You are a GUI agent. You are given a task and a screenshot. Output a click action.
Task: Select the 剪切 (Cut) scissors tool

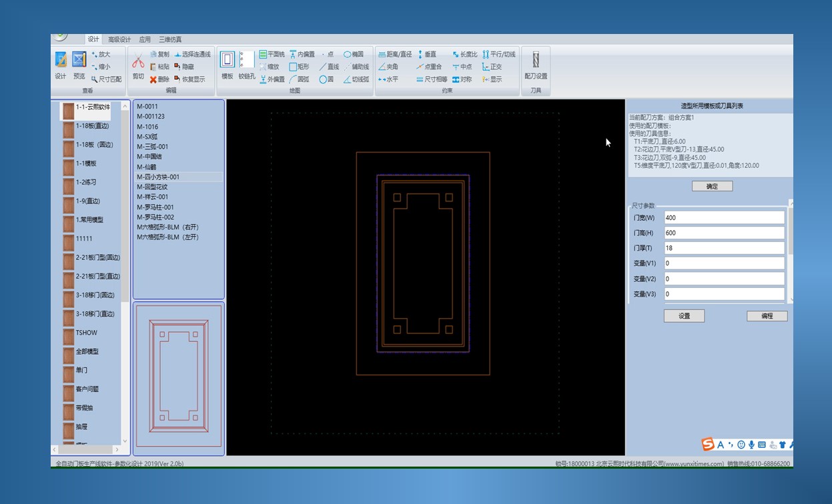click(138, 67)
